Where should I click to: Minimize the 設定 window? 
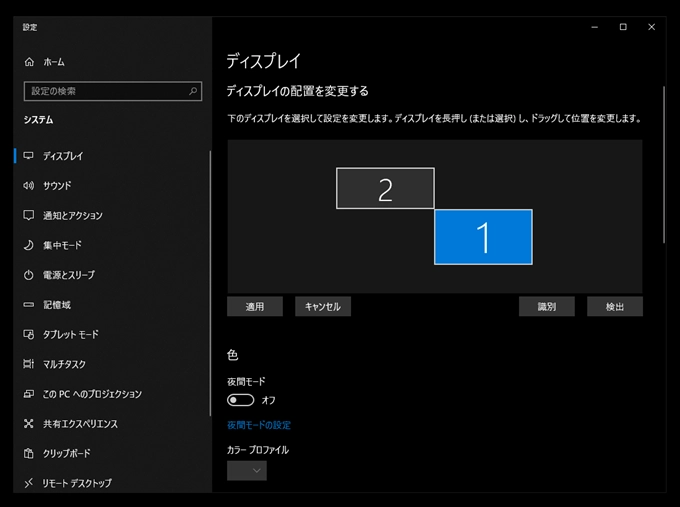[x=595, y=27]
